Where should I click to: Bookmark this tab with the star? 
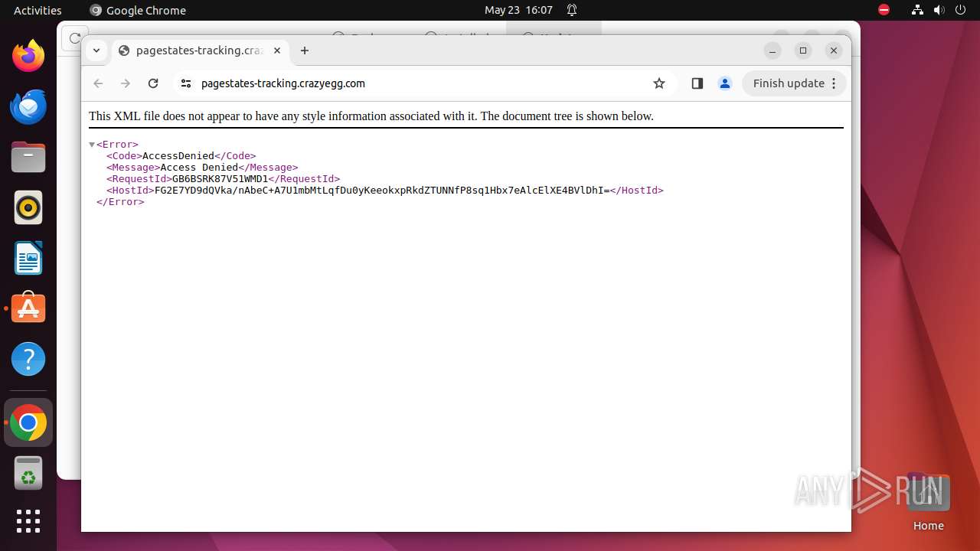pyautogui.click(x=659, y=83)
